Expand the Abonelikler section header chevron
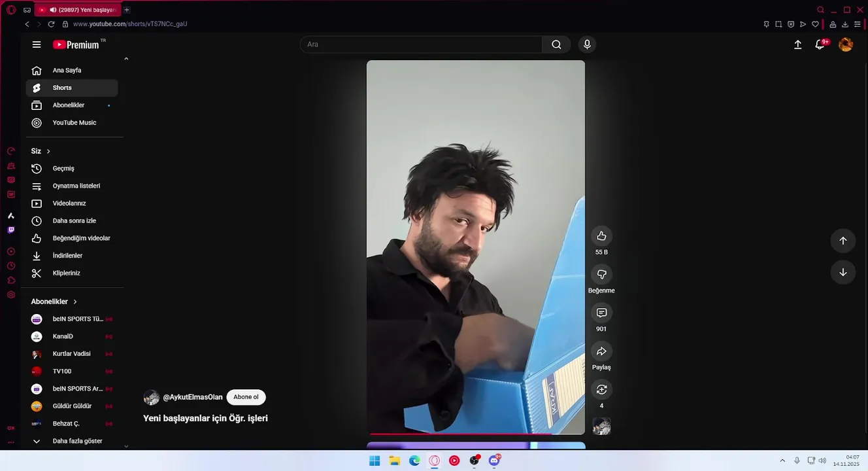Image resolution: width=868 pixels, height=471 pixels. (75, 302)
